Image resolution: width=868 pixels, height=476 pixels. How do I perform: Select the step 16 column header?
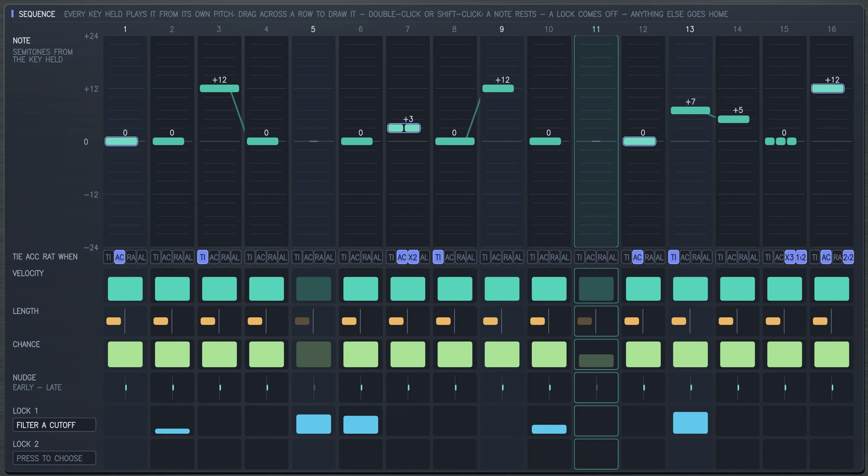point(831,29)
